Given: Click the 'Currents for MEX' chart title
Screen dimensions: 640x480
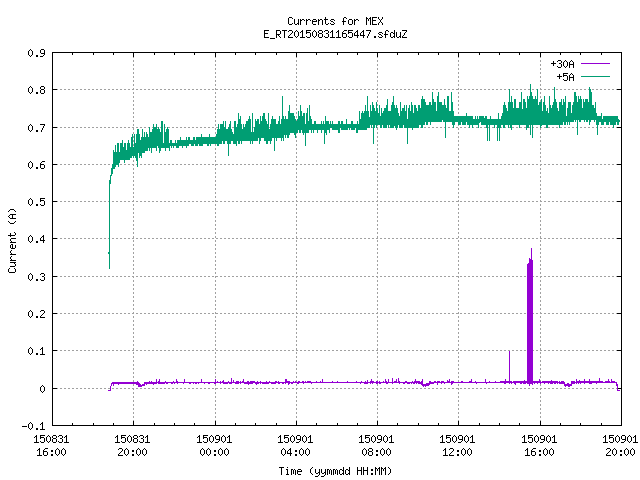Looking at the screenshot, I should (x=335, y=21).
